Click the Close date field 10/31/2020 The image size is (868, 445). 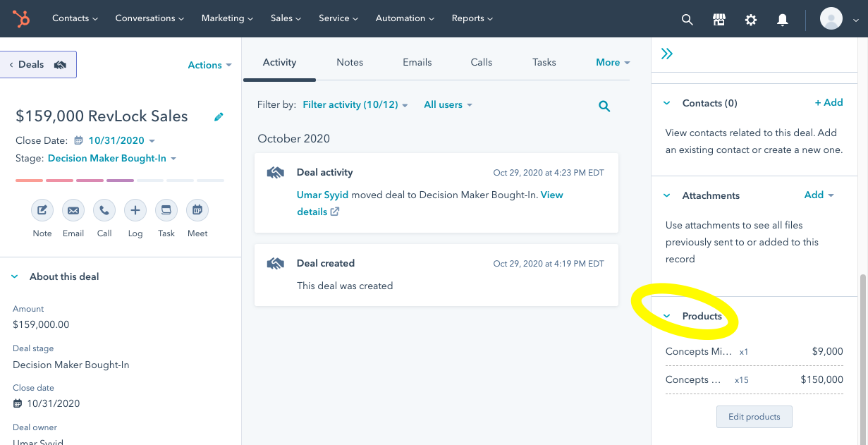coord(47,403)
